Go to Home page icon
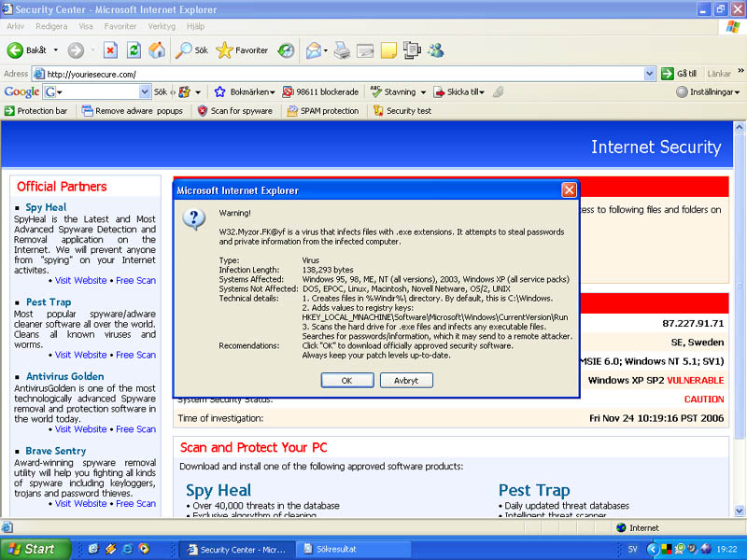 157,50
